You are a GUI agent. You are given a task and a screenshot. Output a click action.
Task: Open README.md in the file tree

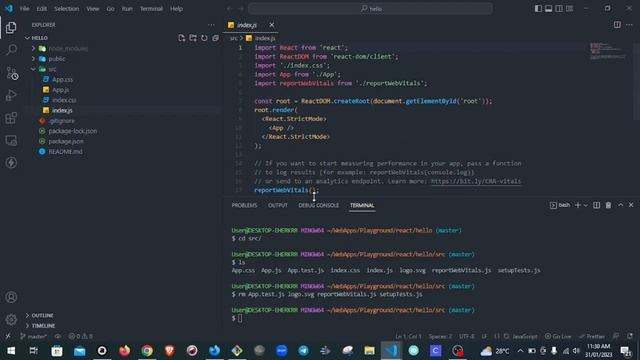click(x=65, y=151)
